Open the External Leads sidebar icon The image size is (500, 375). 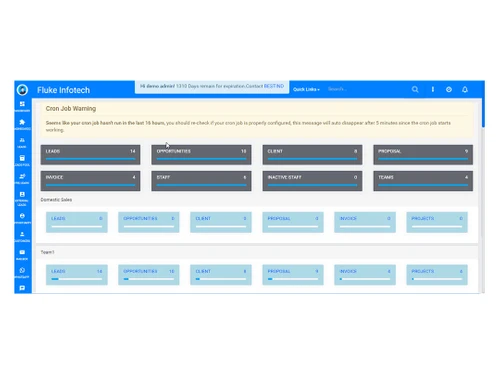[x=22, y=194]
